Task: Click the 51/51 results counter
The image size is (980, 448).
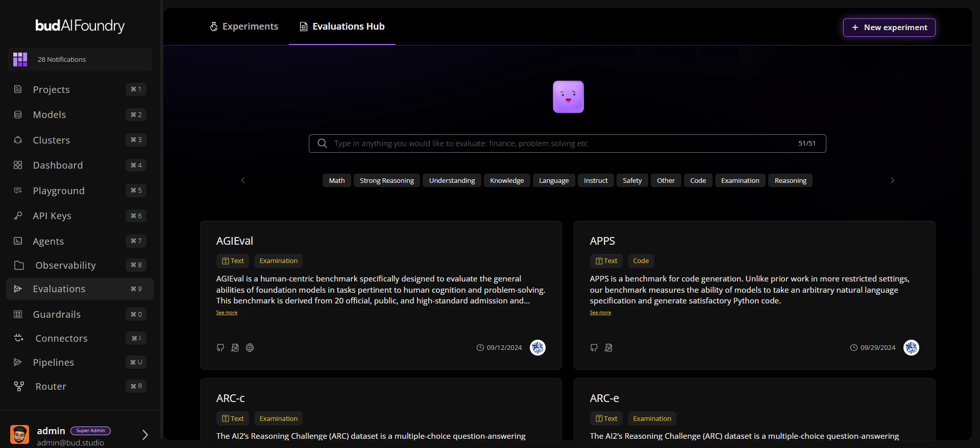Action: click(x=807, y=144)
